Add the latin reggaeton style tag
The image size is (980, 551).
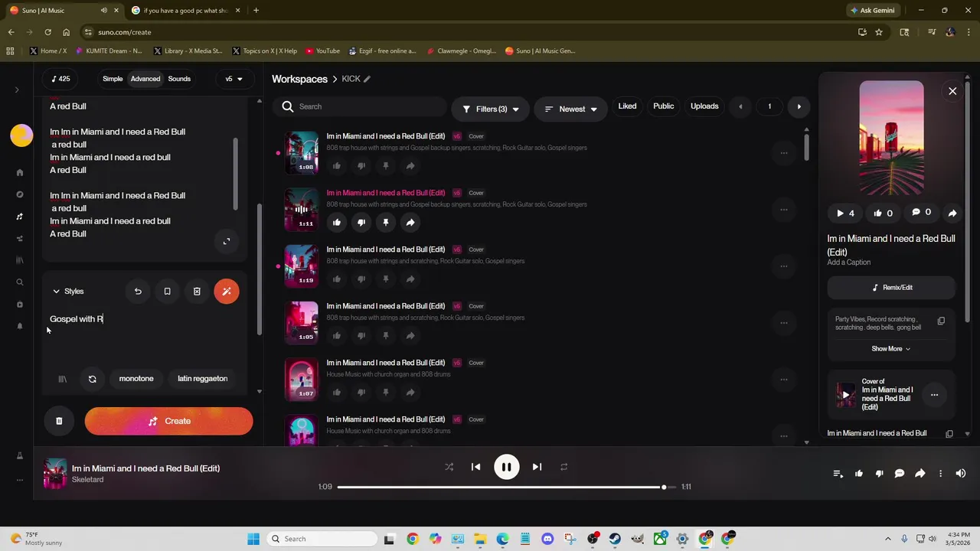pos(202,379)
